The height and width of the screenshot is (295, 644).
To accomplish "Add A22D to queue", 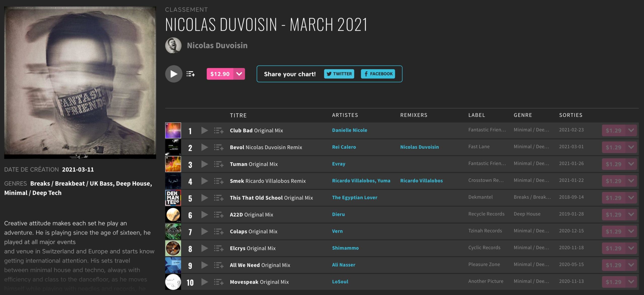I will (219, 215).
